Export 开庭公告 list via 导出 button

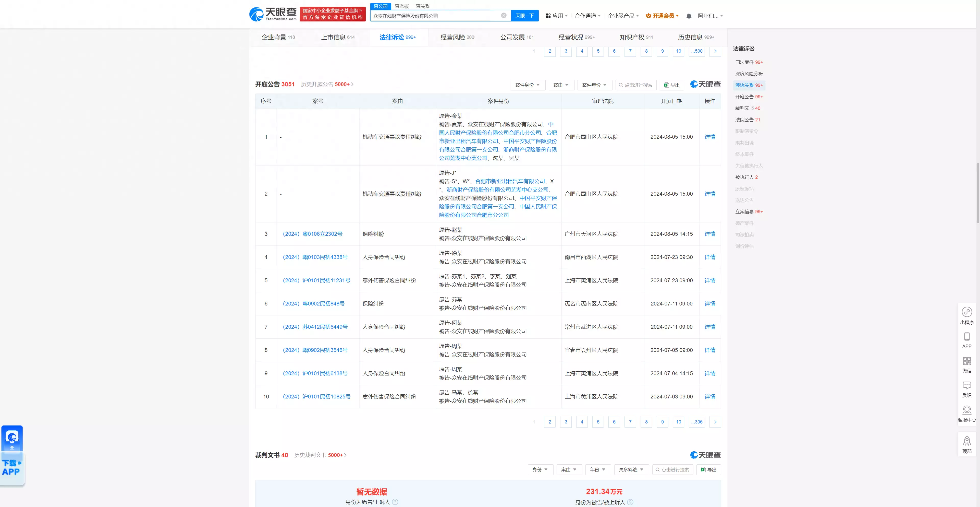point(671,85)
